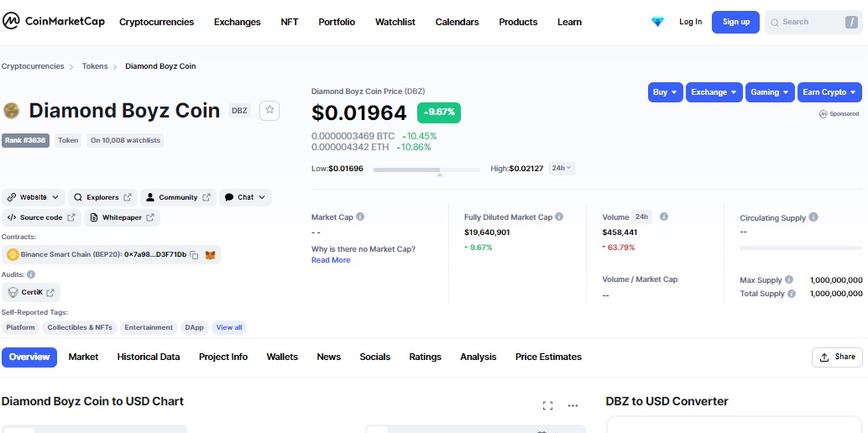Open the Gaming dropdown
The image size is (868, 433).
(770, 92)
